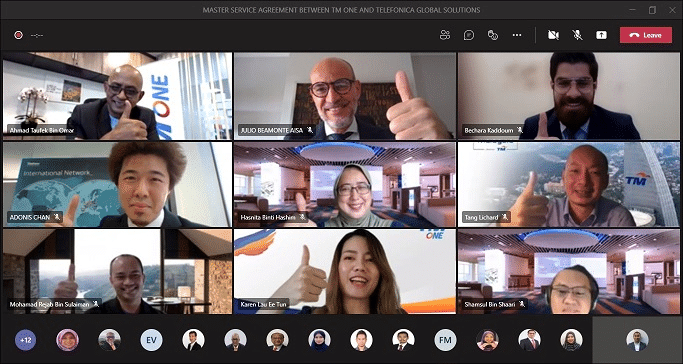Click muted mic icon beside Bechara Kaddoum
Viewport: 683px width, 364px height.
[x=520, y=130]
